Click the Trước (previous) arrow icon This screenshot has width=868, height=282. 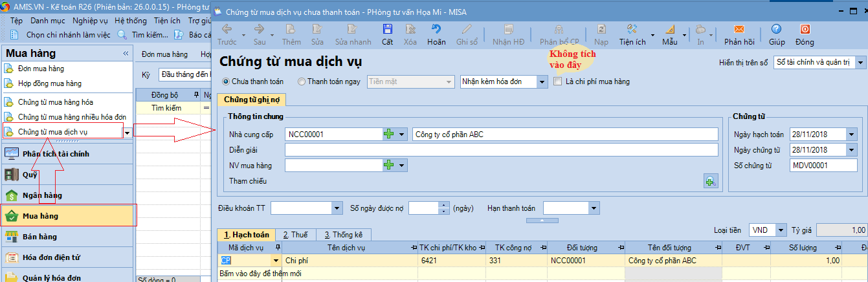227,29
